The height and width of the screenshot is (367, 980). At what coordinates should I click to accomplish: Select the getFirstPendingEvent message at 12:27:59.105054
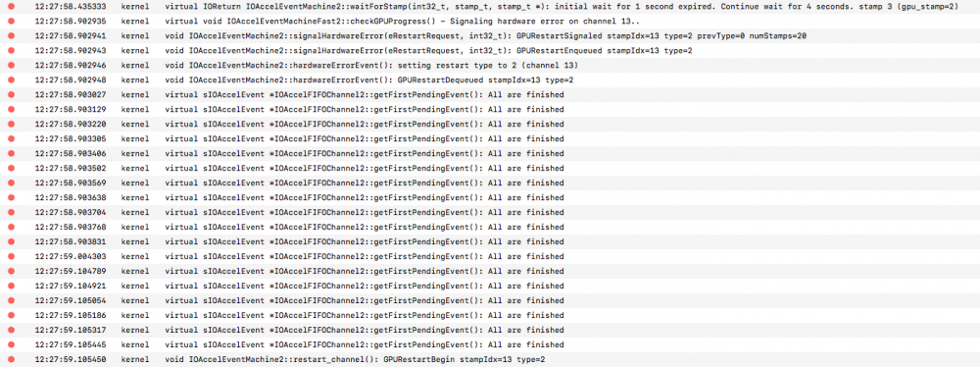(x=365, y=300)
